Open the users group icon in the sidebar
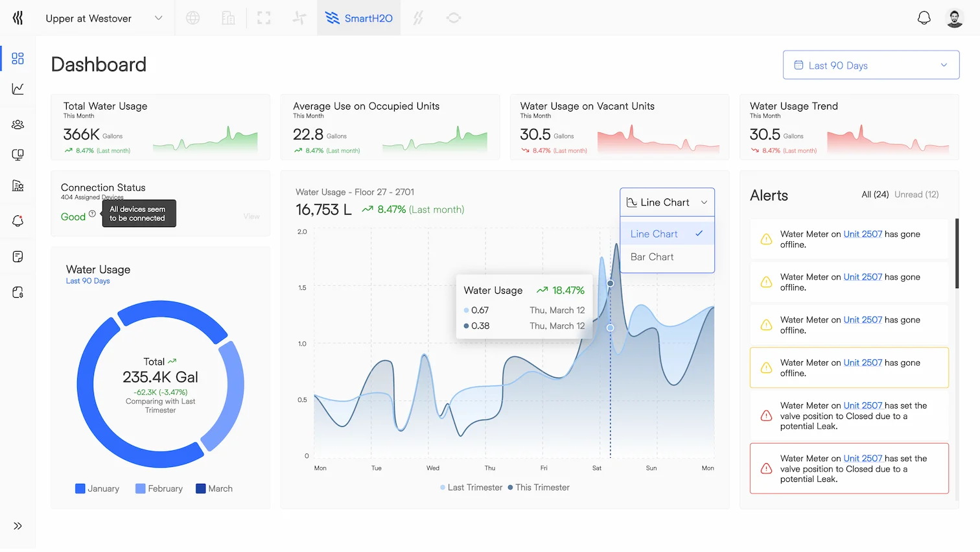The height and width of the screenshot is (552, 980). 18,125
